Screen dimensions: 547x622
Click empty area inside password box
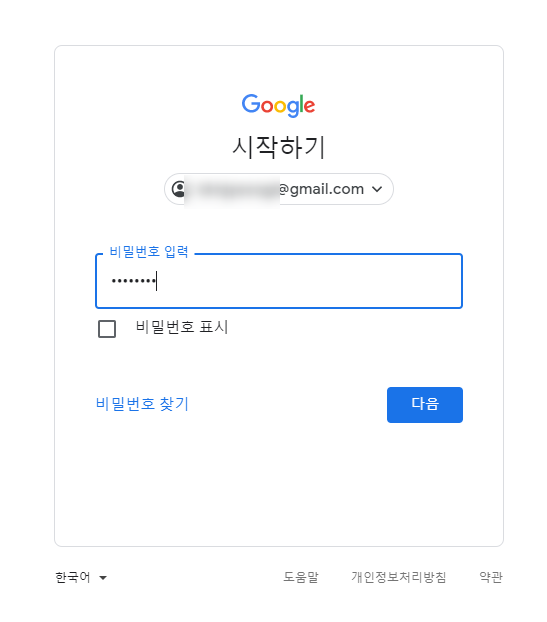309,281
